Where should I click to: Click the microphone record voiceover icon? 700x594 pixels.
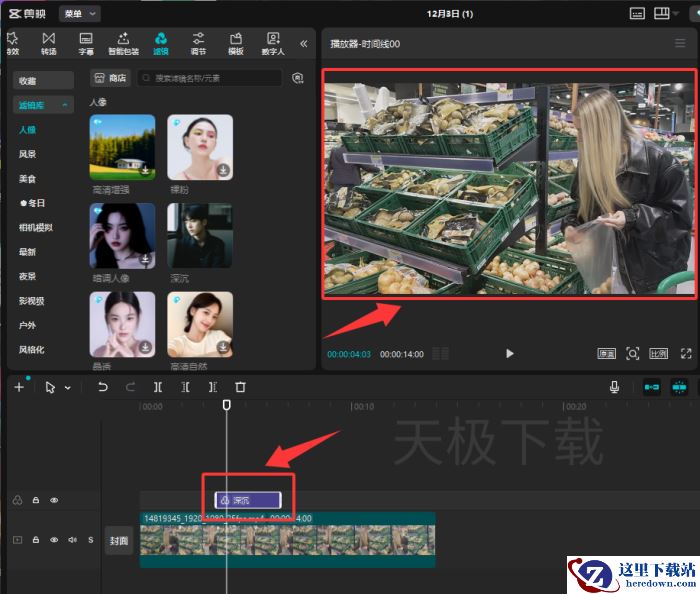[614, 387]
